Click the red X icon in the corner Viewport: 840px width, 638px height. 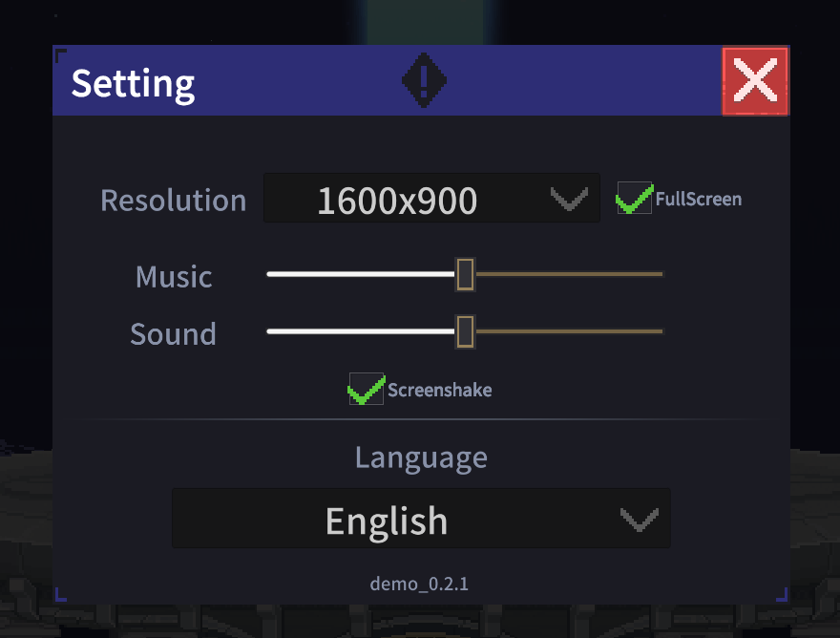click(x=755, y=81)
